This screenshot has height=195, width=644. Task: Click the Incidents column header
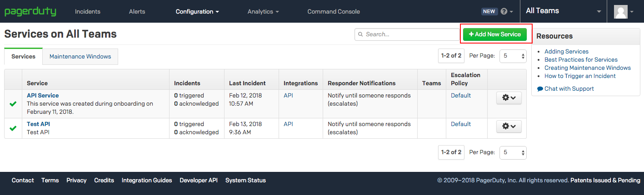point(187,83)
